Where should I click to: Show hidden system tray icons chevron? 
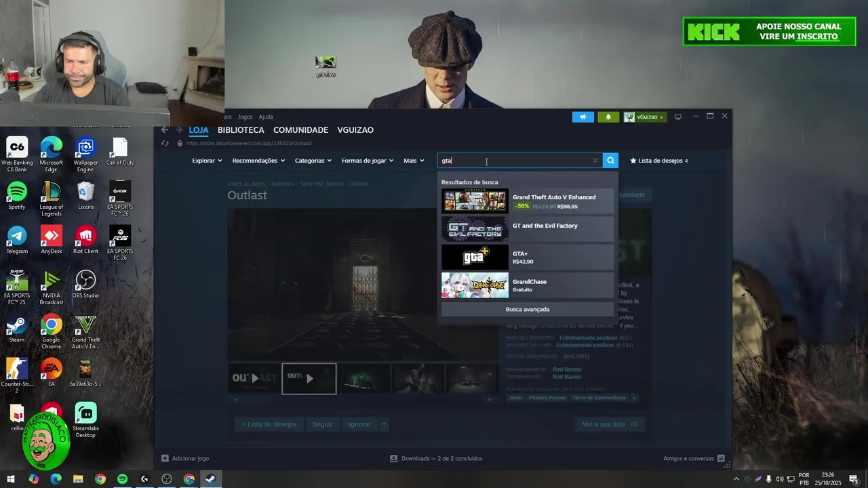(736, 479)
